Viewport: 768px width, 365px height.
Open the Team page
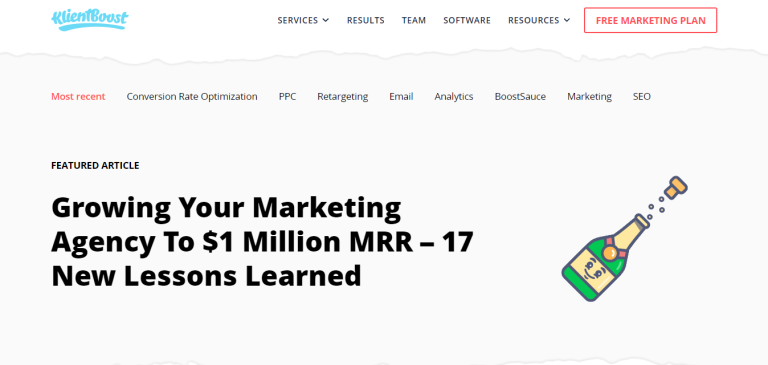[x=414, y=21]
